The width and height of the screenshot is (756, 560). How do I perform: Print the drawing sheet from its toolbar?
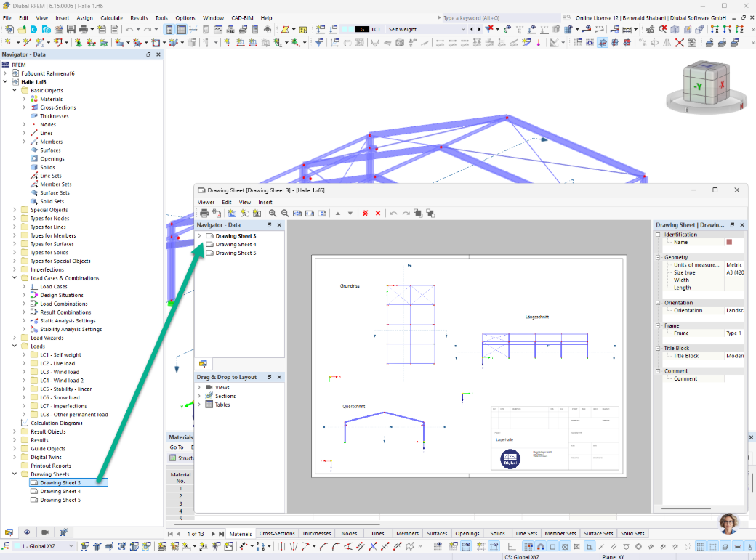point(204,213)
